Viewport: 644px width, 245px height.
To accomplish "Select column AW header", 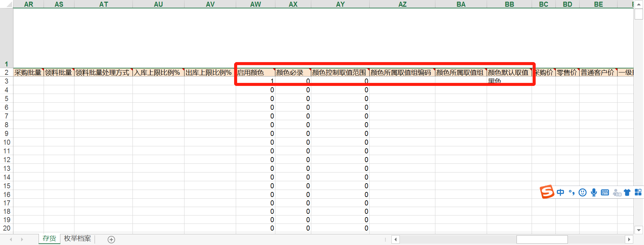I will [x=255, y=4].
